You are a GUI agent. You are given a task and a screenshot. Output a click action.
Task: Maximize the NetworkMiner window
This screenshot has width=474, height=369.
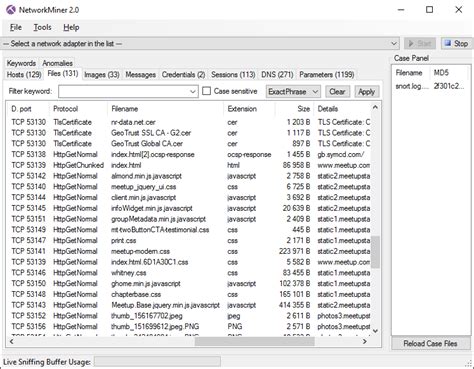tap(430, 10)
